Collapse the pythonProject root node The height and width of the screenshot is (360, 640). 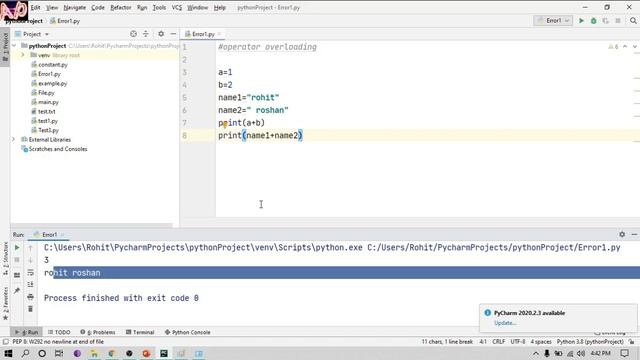14,46
